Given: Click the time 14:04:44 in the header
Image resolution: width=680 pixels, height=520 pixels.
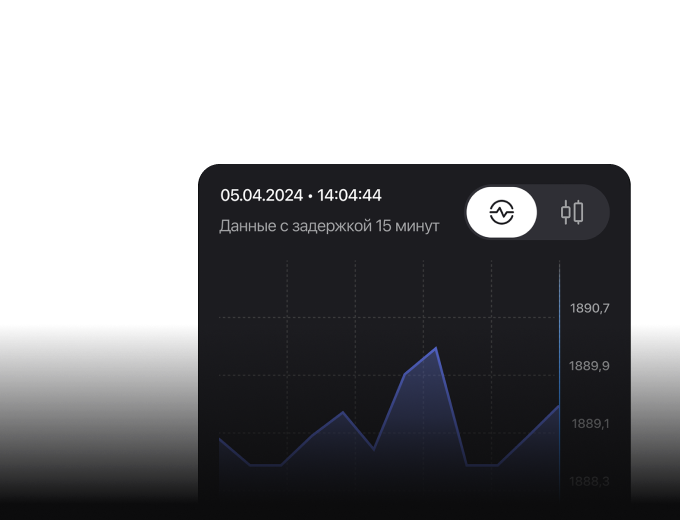Looking at the screenshot, I should tap(349, 195).
